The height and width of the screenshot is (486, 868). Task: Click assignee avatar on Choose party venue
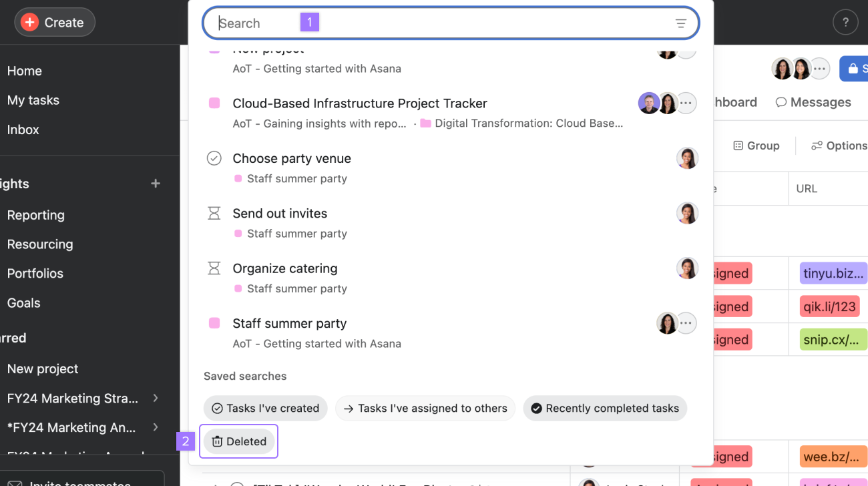687,158
